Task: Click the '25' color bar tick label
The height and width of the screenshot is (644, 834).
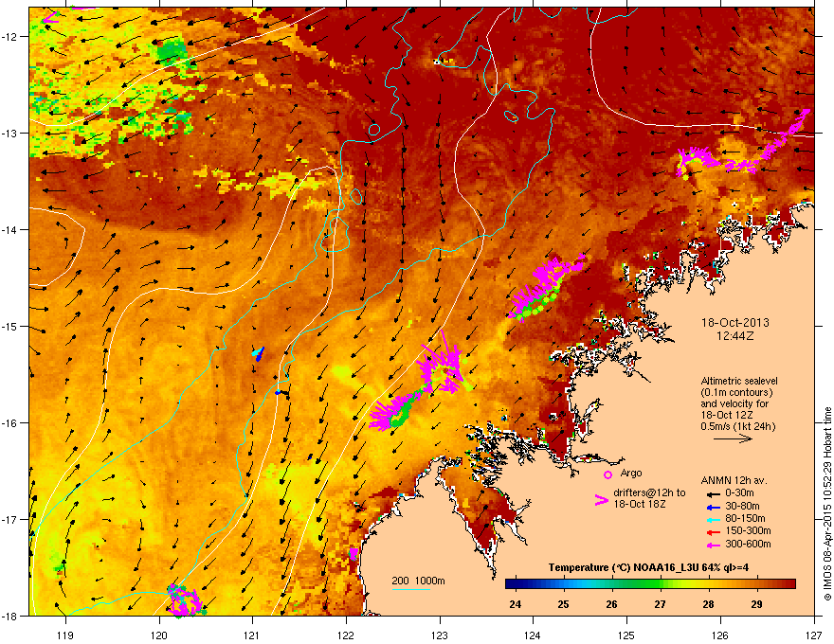Action: pos(563,604)
